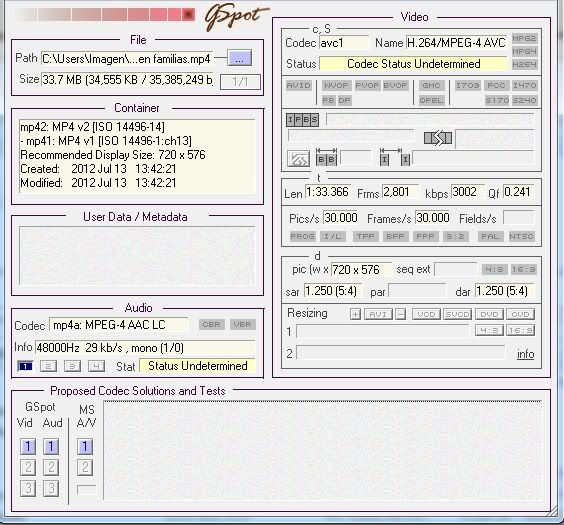Click the S170 indicator

[x=496, y=100]
